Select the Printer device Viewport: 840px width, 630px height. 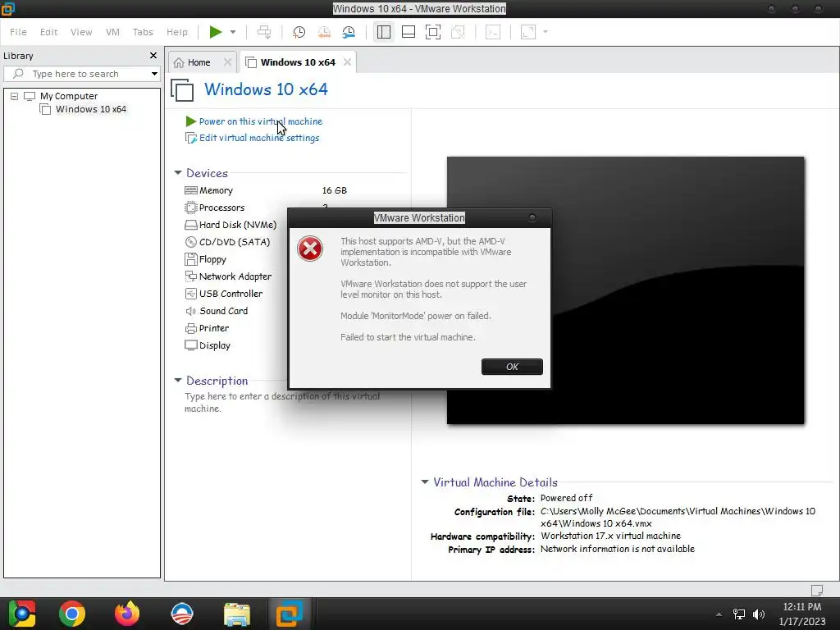point(214,328)
